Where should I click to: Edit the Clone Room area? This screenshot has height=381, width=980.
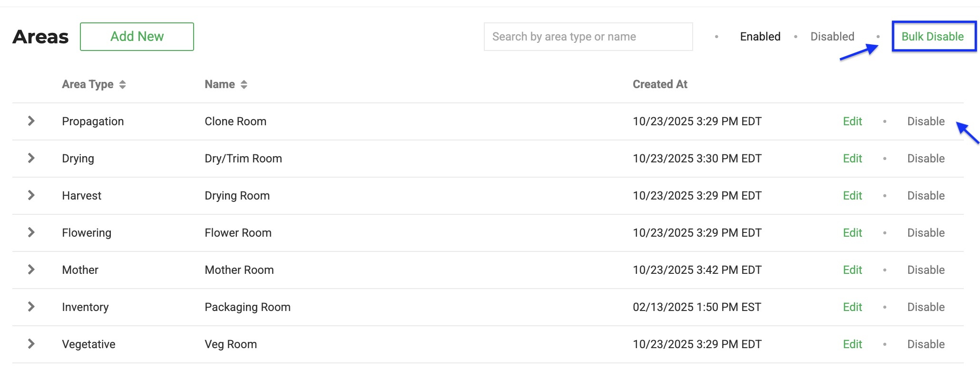click(x=853, y=121)
